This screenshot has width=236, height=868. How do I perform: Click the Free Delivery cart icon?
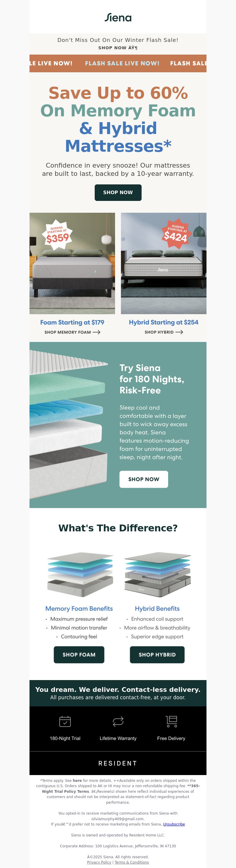point(171,721)
